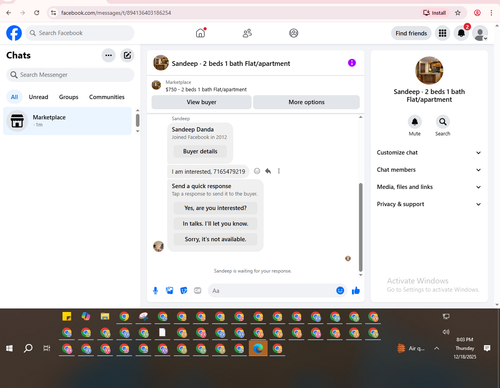
Task: Focus the Search Messenger field
Action: point(70,75)
